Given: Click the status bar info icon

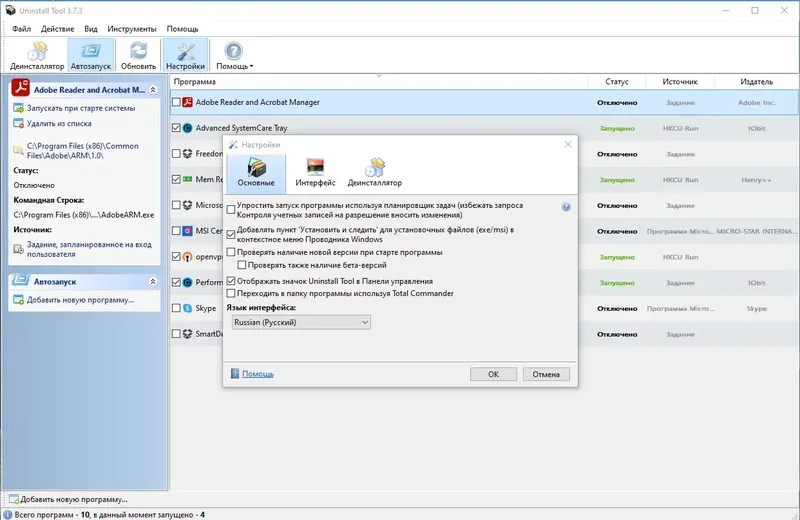Looking at the screenshot, I should (x=8, y=514).
